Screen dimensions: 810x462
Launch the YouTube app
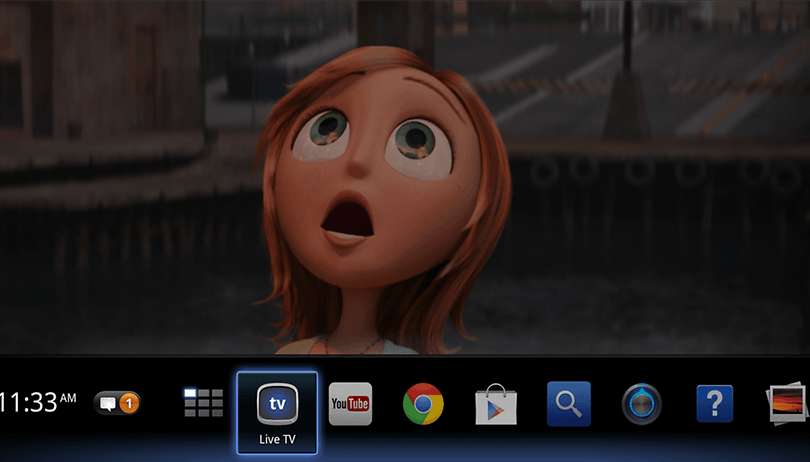[x=350, y=404]
